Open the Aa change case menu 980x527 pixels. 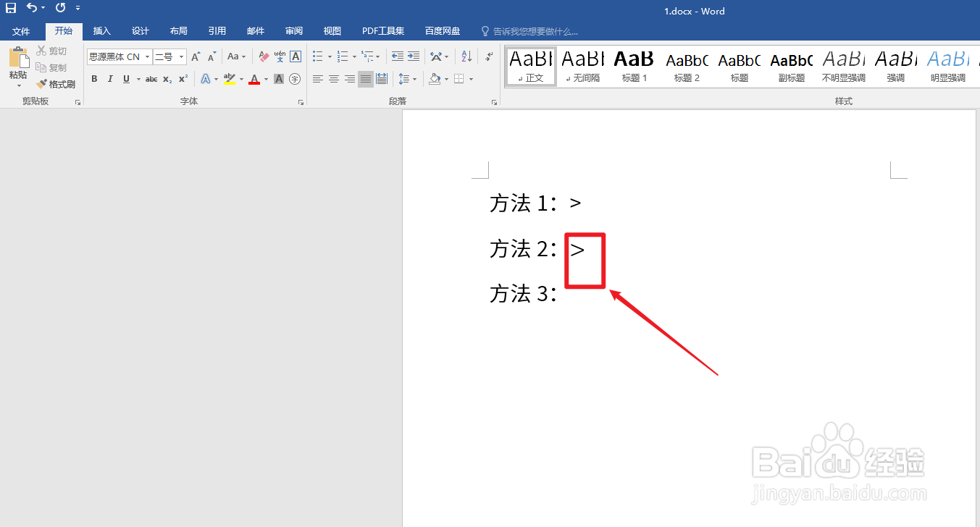pos(236,56)
